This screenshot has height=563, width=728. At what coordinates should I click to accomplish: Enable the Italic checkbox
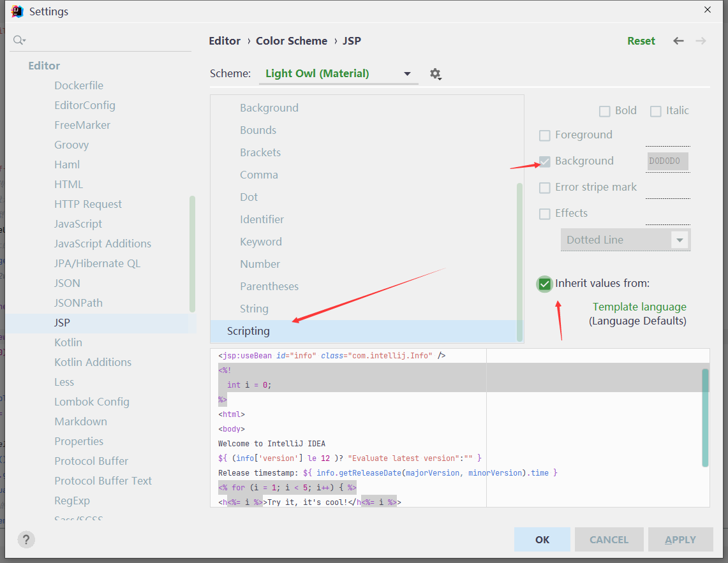(655, 111)
